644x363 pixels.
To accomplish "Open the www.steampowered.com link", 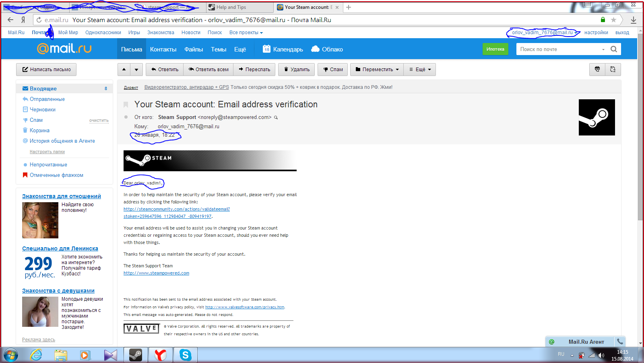I will click(156, 273).
